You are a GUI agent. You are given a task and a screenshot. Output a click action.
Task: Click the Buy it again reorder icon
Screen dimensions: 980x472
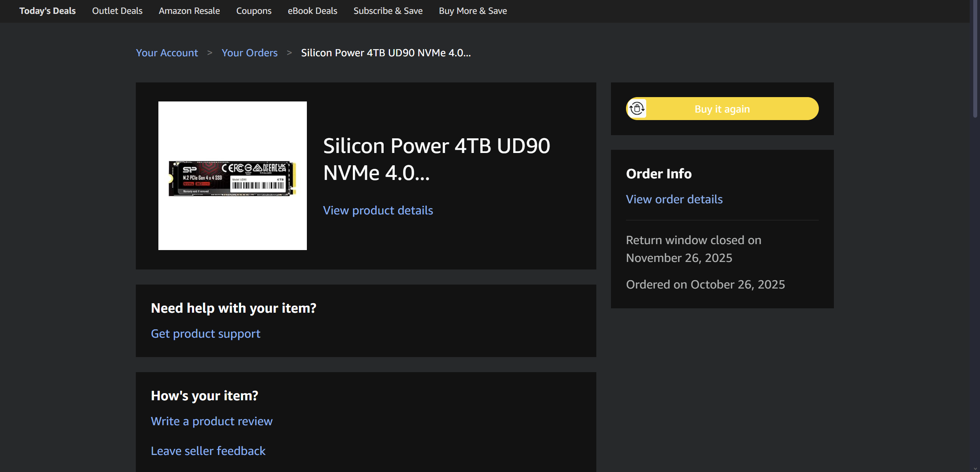coord(637,109)
